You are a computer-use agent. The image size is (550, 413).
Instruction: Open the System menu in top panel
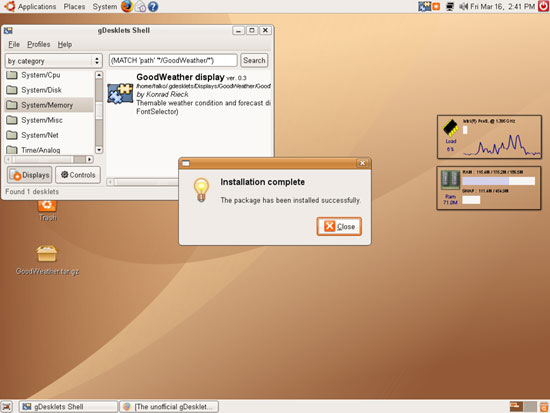pos(105,6)
